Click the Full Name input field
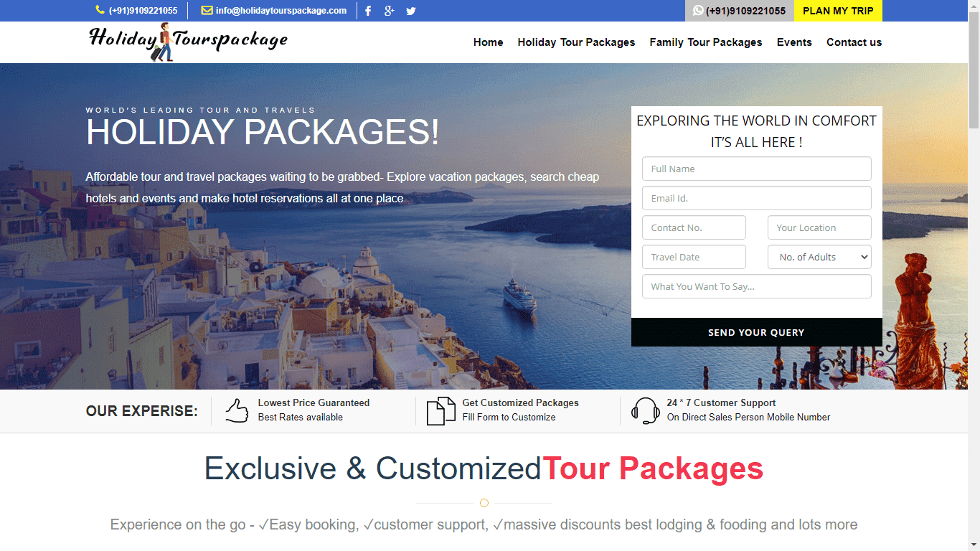Screen dimensions: 980x551 (x=756, y=169)
